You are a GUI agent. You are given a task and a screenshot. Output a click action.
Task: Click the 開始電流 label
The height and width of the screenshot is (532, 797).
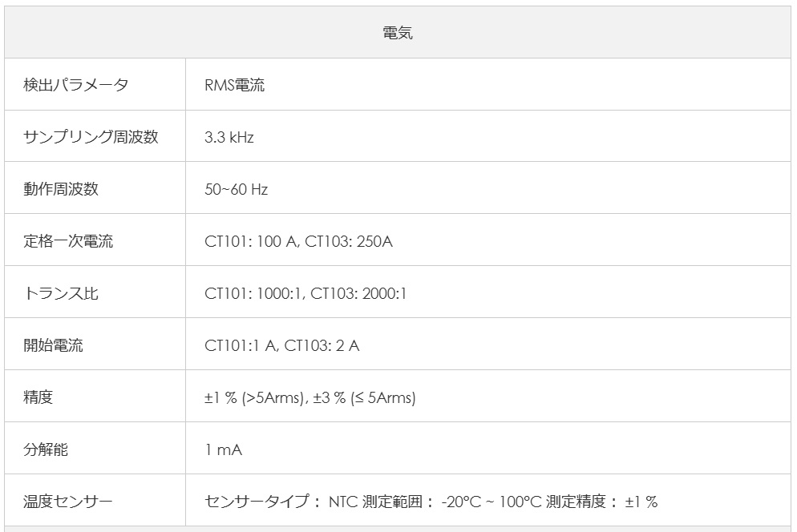tap(53, 345)
